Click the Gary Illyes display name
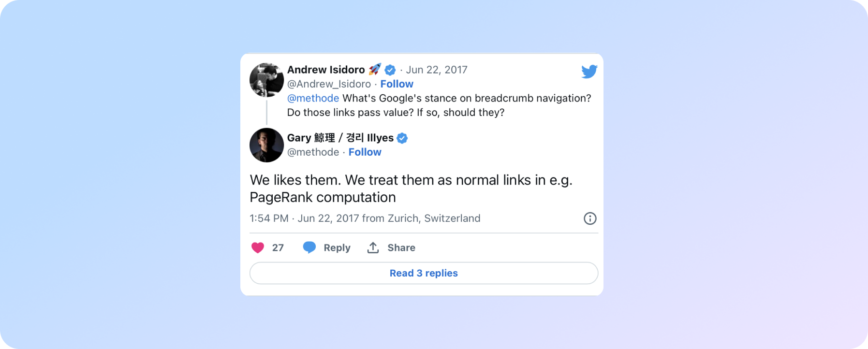868x349 pixels. (x=340, y=138)
